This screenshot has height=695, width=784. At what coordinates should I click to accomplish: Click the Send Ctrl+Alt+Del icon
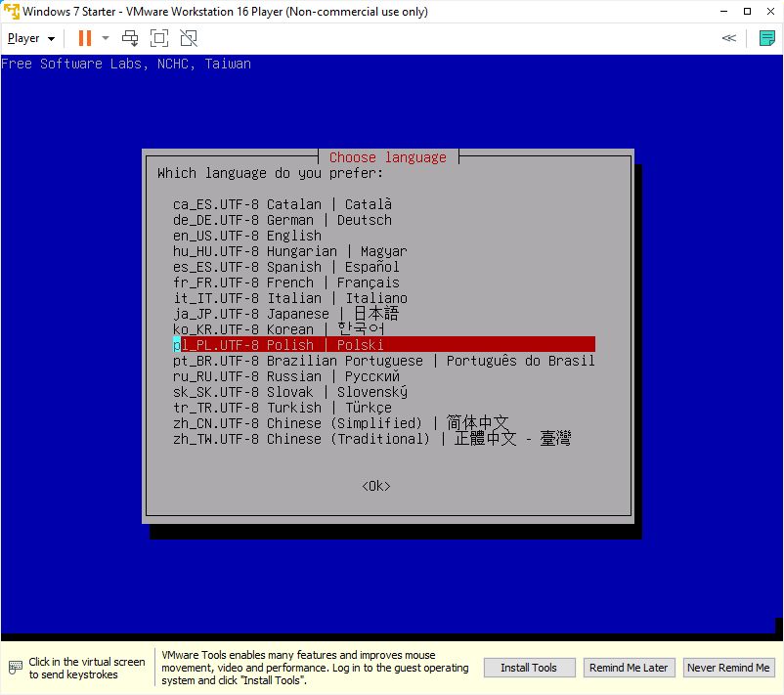point(130,38)
